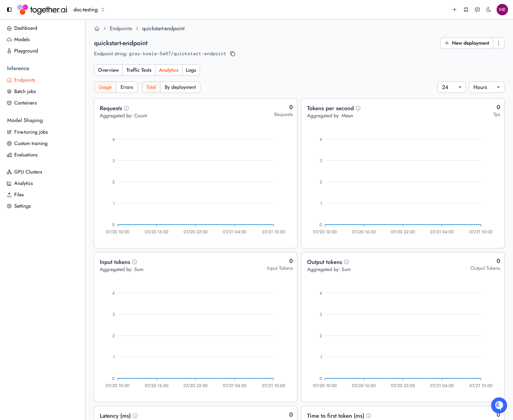
Task: Open Settings in sidebar
Action: tap(22, 206)
